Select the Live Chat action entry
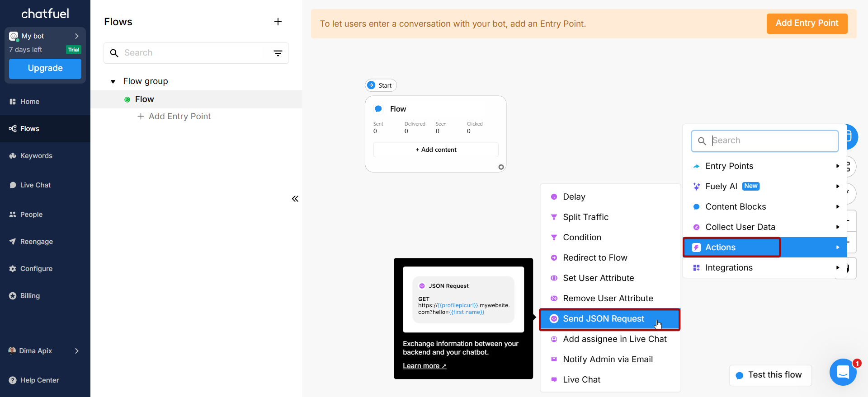Image resolution: width=868 pixels, height=397 pixels. coord(610,380)
